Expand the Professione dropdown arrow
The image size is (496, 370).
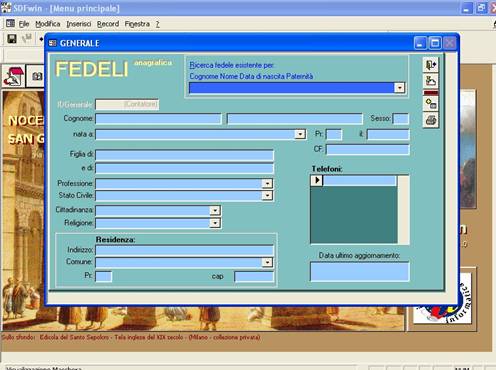(x=267, y=184)
